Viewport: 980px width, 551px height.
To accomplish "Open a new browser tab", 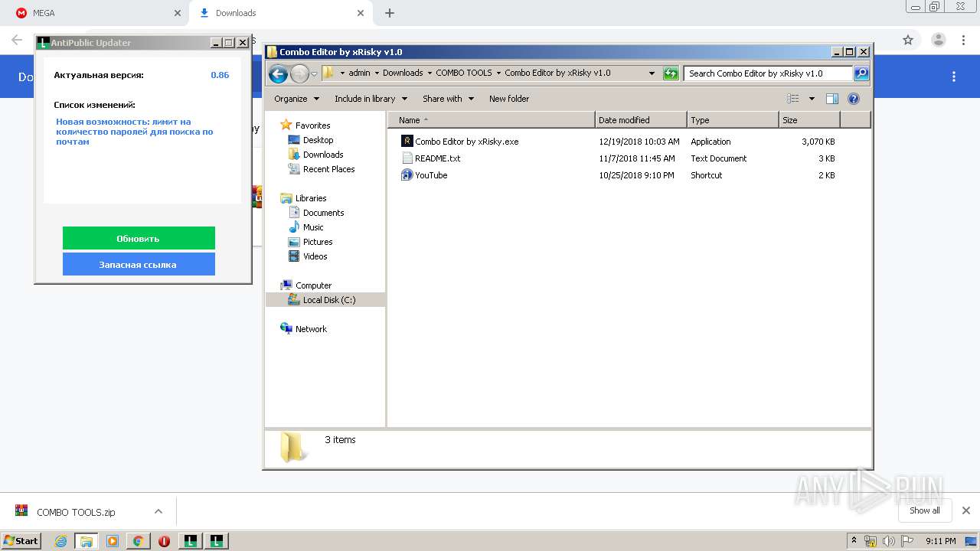I will pos(390,13).
